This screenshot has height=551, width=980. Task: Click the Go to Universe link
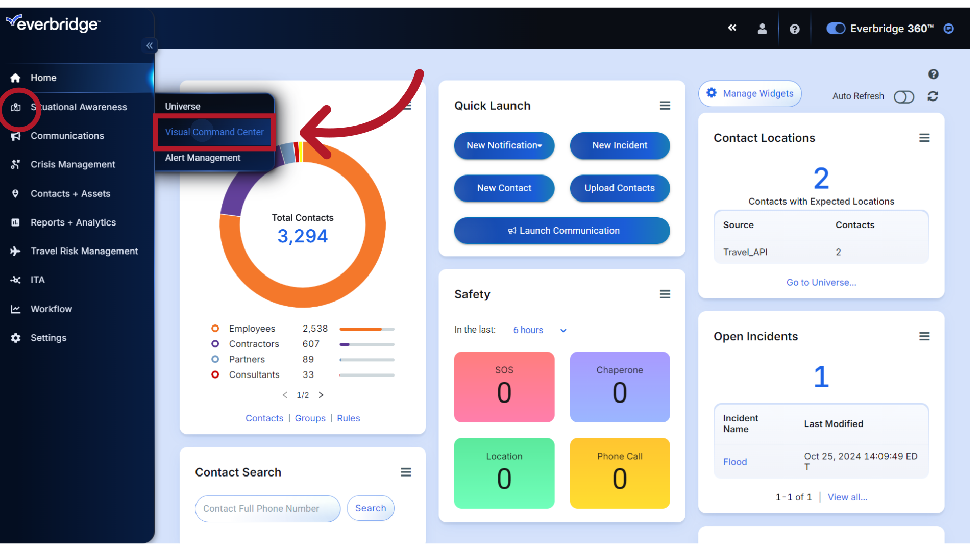[821, 282]
